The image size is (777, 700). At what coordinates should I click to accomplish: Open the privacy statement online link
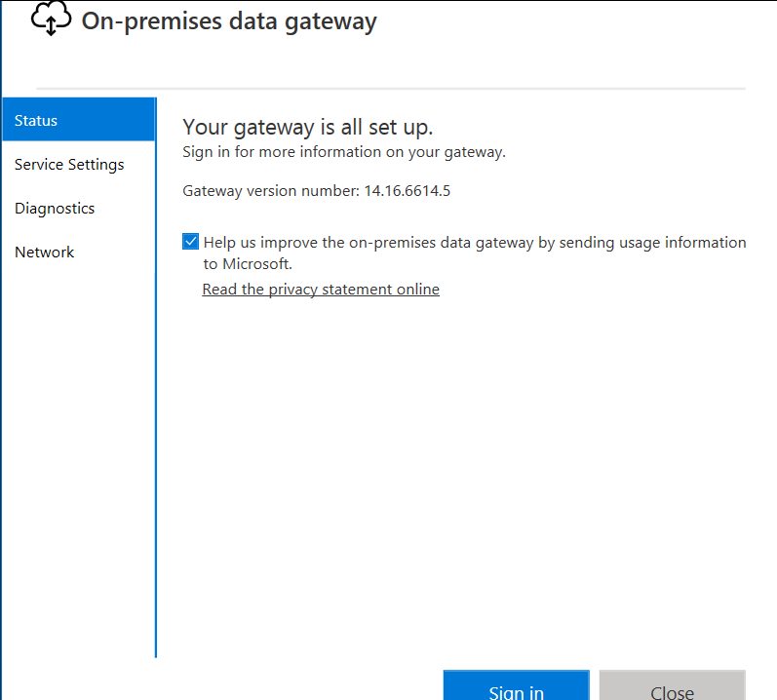(x=321, y=289)
